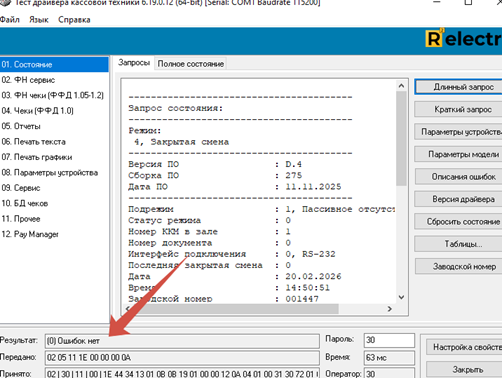
Task: Click the Длинный запрос button
Action: pos(459,87)
